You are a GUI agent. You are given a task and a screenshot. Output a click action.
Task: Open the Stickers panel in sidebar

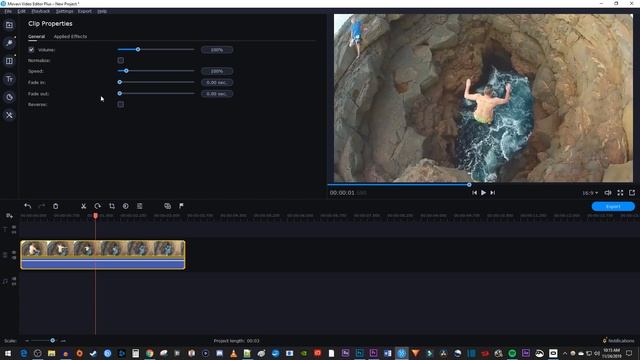coord(9,97)
